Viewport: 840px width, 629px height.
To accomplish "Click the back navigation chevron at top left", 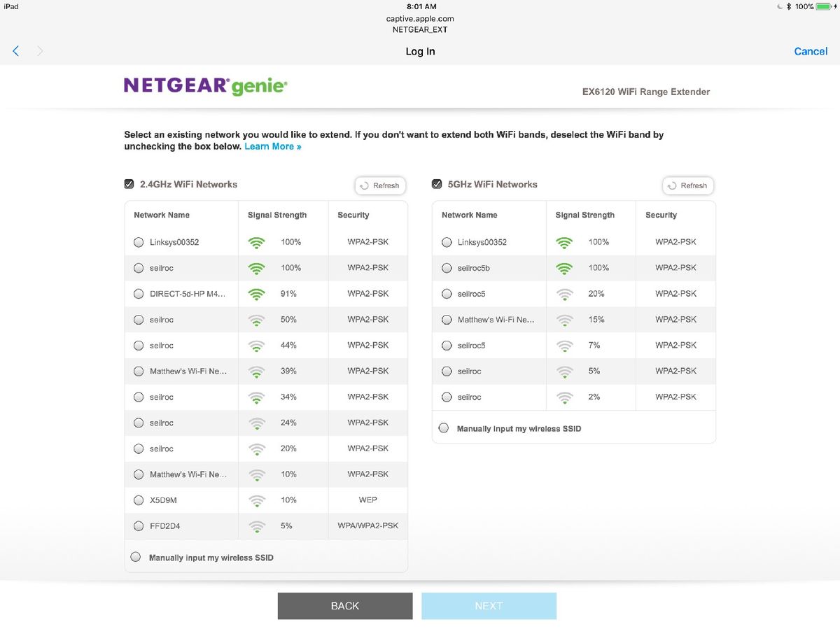I will pyautogui.click(x=15, y=51).
